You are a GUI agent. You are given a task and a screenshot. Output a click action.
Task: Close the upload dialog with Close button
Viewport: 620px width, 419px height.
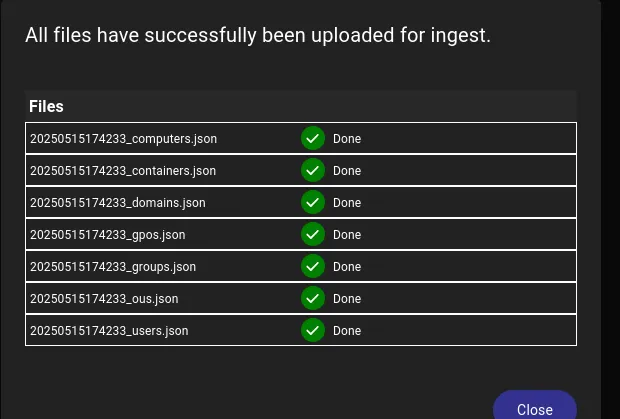(x=535, y=407)
